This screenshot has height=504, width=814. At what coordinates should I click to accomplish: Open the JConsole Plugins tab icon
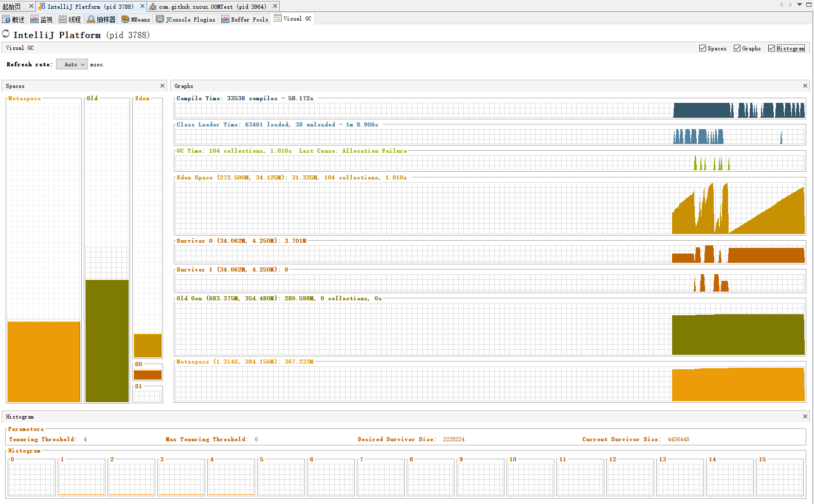point(160,20)
